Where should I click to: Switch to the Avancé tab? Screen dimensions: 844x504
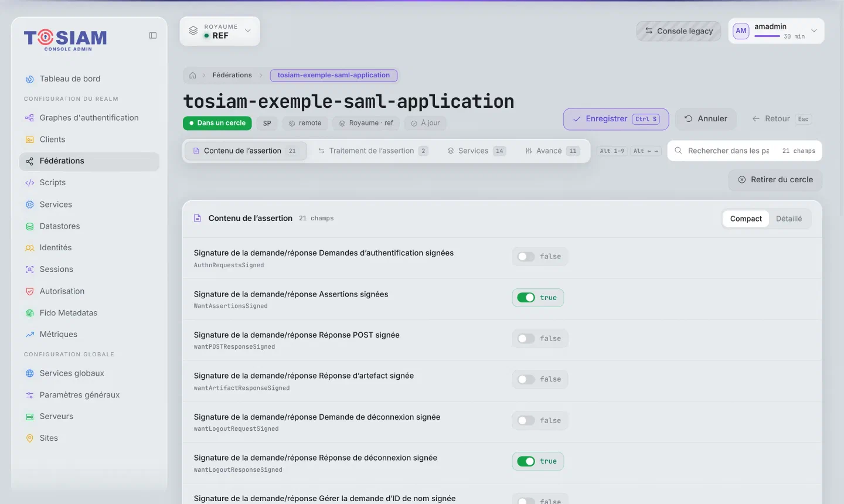(x=552, y=151)
